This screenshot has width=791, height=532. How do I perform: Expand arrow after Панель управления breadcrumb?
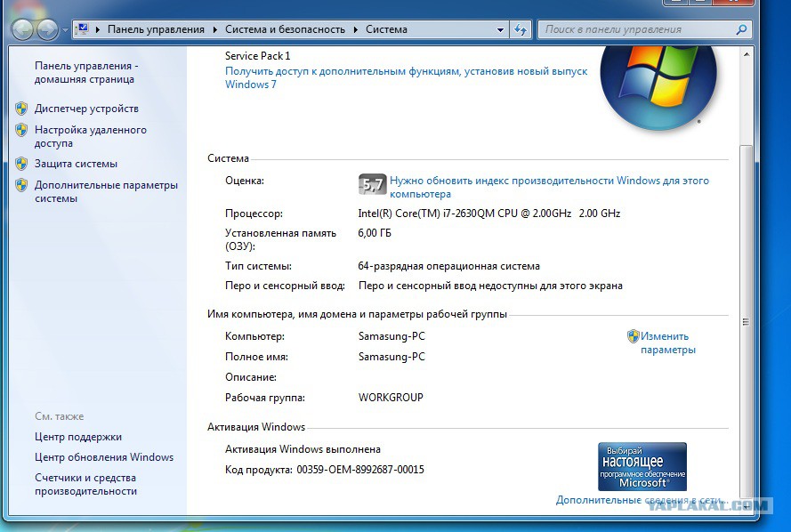214,29
